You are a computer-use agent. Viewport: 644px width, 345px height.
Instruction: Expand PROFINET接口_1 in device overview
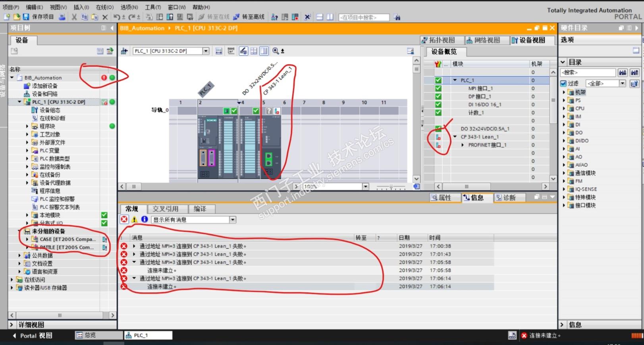[463, 145]
